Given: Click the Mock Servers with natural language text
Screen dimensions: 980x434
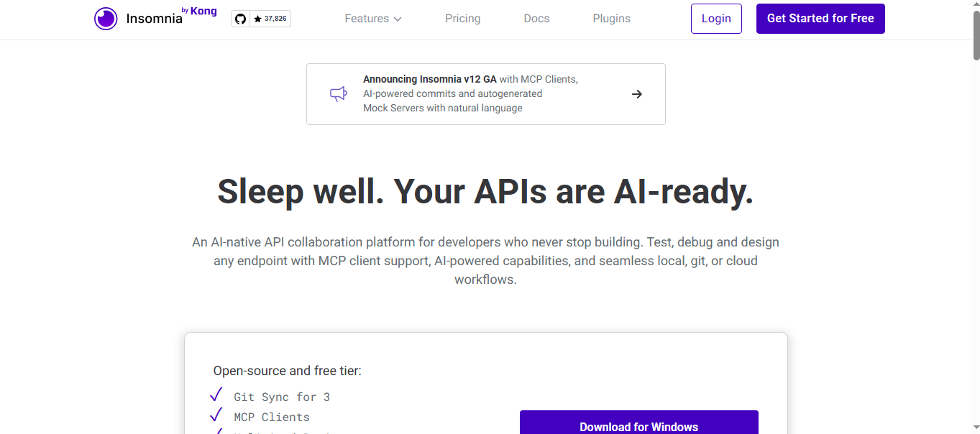Looking at the screenshot, I should click(x=443, y=108).
